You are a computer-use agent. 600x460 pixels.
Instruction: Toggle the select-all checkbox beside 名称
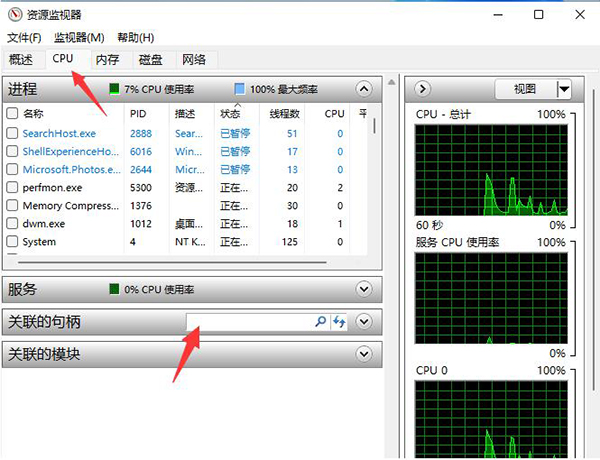pos(12,113)
